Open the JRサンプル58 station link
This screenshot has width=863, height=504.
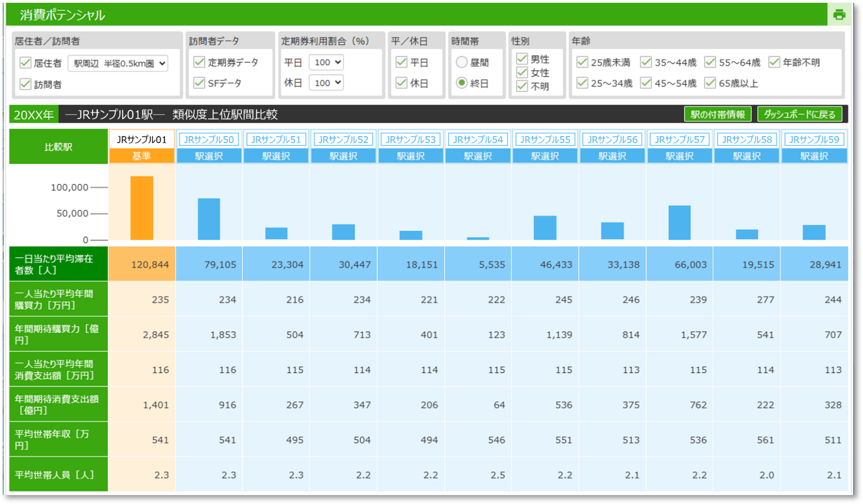(747, 139)
